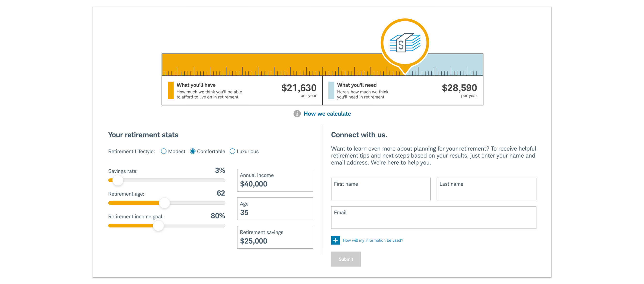This screenshot has width=644, height=284.
Task: Focus the First name field
Action: 380,189
